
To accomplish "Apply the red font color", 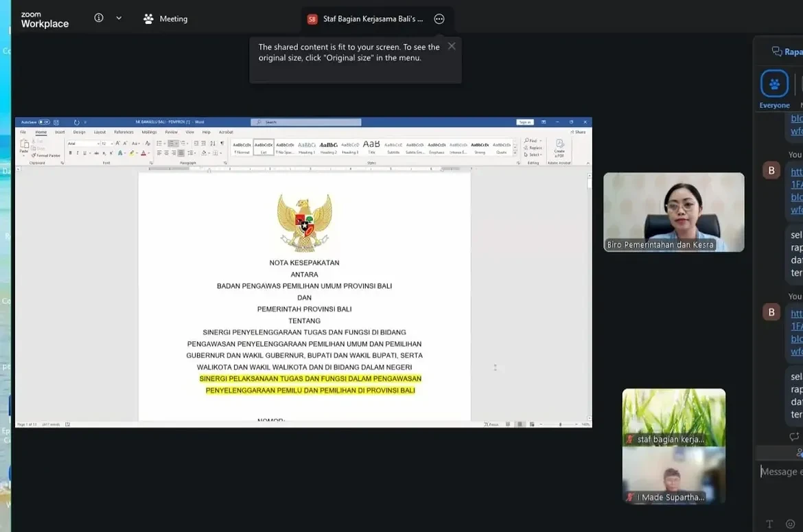I will point(143,153).
